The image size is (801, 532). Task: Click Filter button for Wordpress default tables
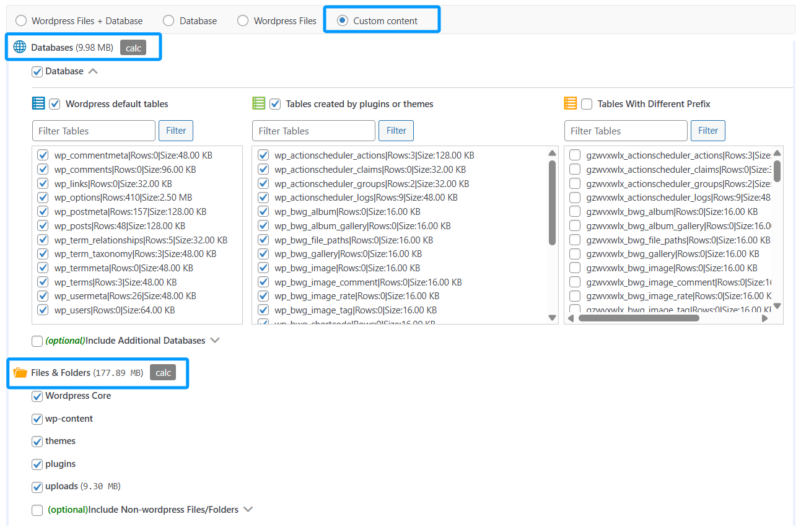(x=176, y=131)
